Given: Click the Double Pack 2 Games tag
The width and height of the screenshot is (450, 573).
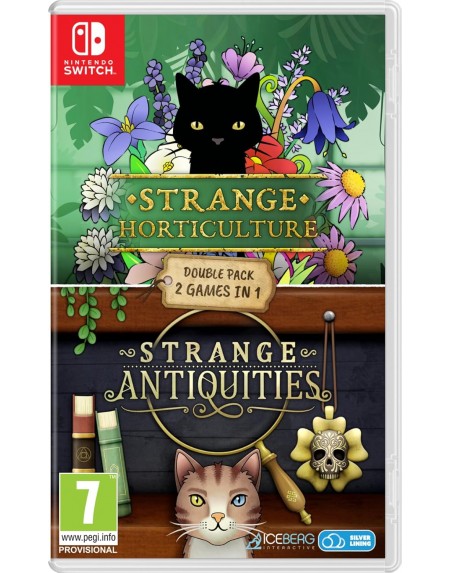Looking at the screenshot, I should [219, 282].
